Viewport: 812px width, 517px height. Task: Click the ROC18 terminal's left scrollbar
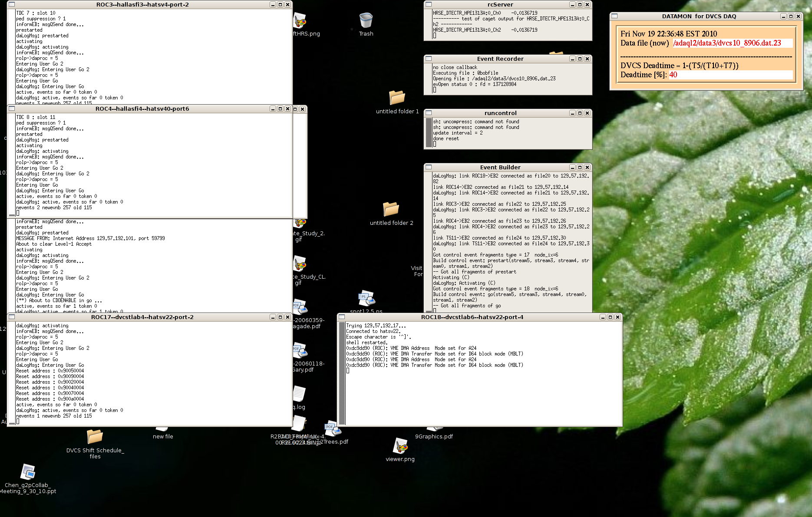[x=342, y=373]
